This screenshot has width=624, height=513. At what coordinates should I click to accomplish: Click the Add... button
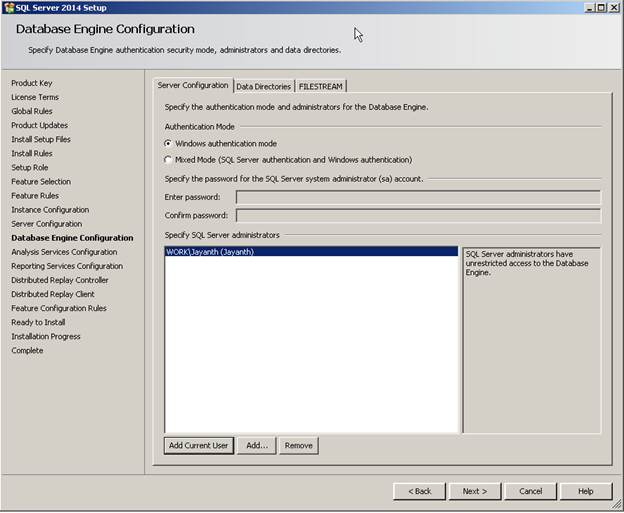tap(257, 445)
